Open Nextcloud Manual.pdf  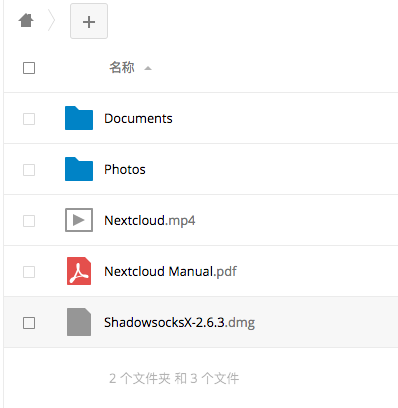pos(170,272)
